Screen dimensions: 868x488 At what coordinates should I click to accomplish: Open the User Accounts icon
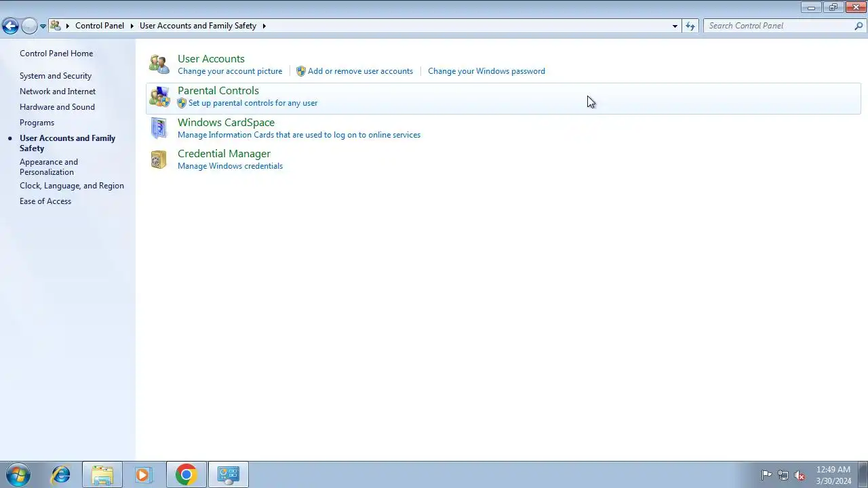pos(159,64)
